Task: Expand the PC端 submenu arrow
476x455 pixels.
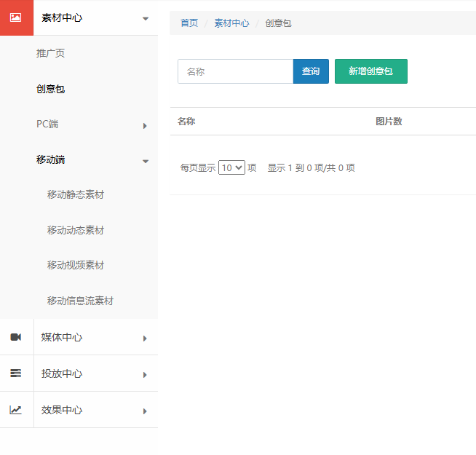Action: point(146,125)
